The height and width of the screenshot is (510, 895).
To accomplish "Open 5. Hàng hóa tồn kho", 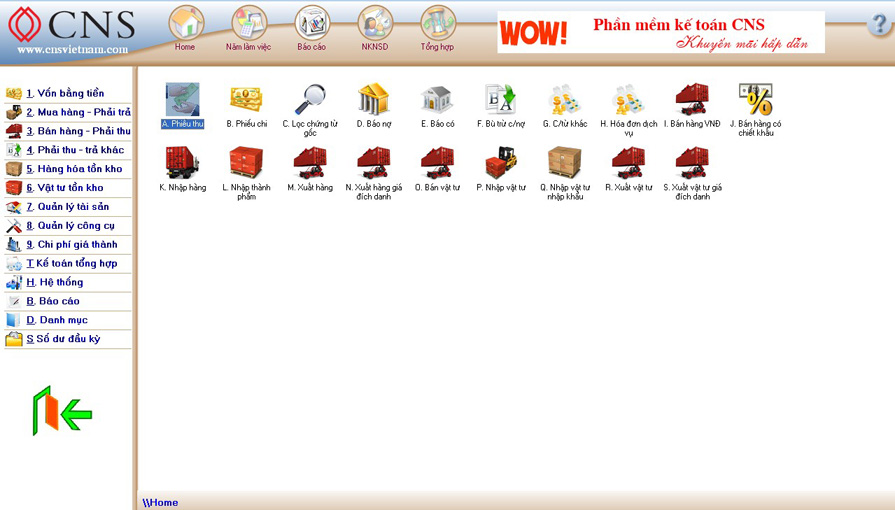I will [68, 168].
